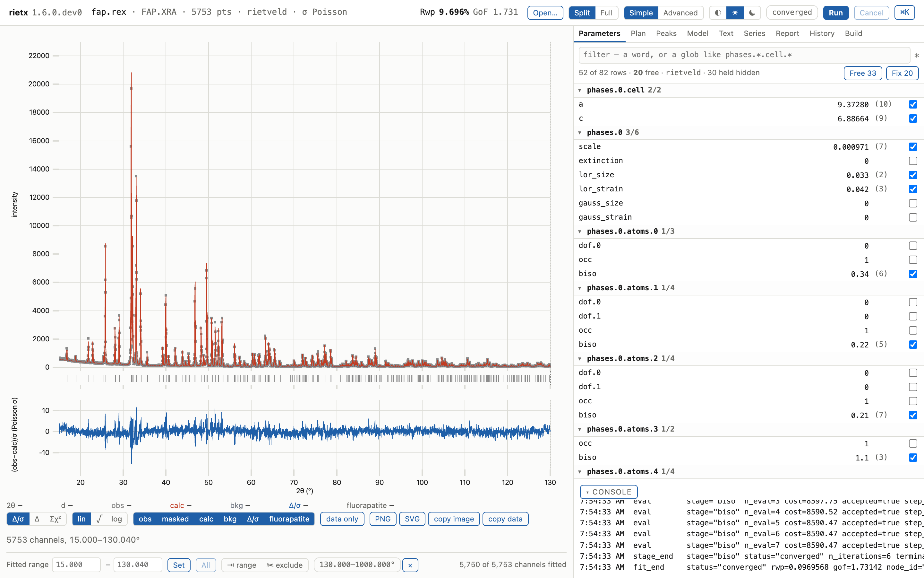Select the light theme sun icon
Screen dimensions: 924x578
pos(735,13)
